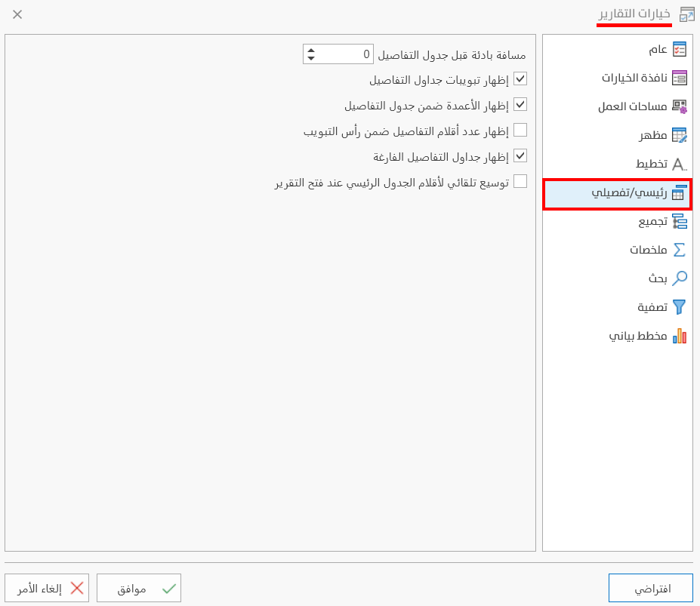
Task: Uncheck إظهار الأعمدة ضمن جدول التفاصيل
Action: pyautogui.click(x=520, y=104)
